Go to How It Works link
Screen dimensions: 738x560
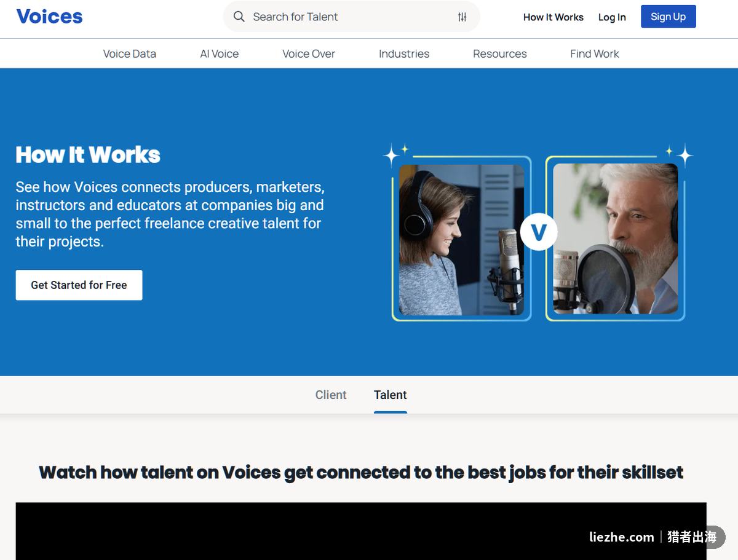(x=553, y=17)
